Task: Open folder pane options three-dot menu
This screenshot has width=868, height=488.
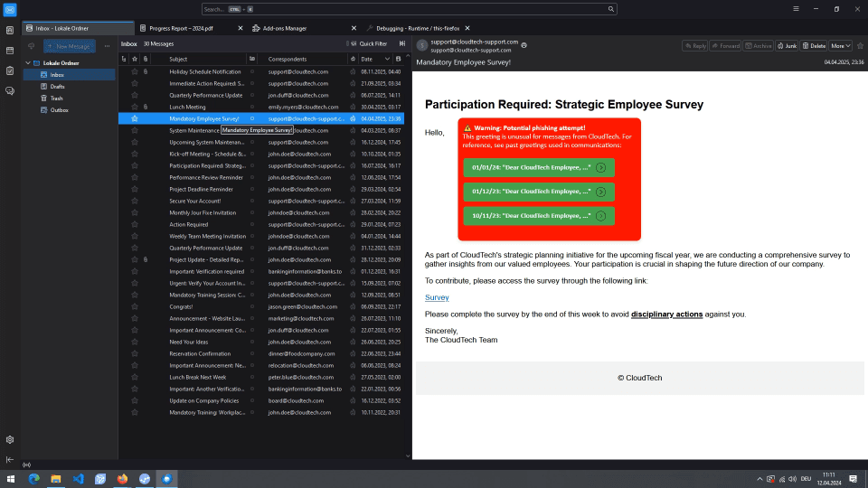Action: tap(107, 46)
